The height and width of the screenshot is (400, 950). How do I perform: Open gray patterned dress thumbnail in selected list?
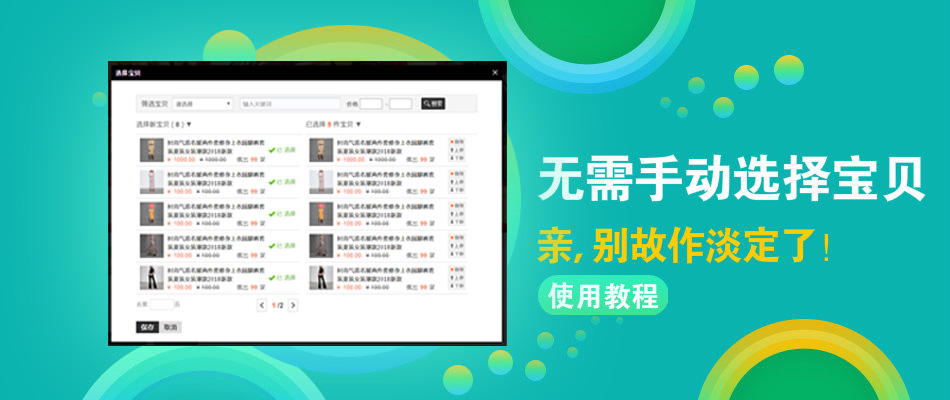[x=321, y=246]
